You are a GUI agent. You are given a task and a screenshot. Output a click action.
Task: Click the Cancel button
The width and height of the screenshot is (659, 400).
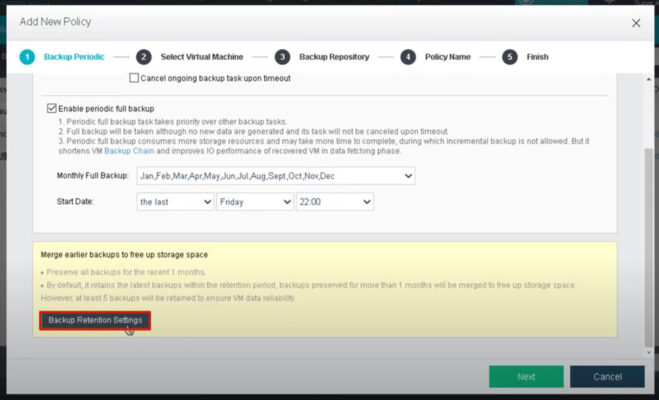tap(607, 377)
